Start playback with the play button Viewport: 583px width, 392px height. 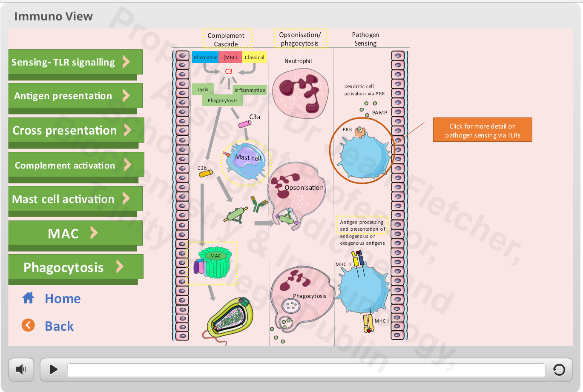[53, 369]
